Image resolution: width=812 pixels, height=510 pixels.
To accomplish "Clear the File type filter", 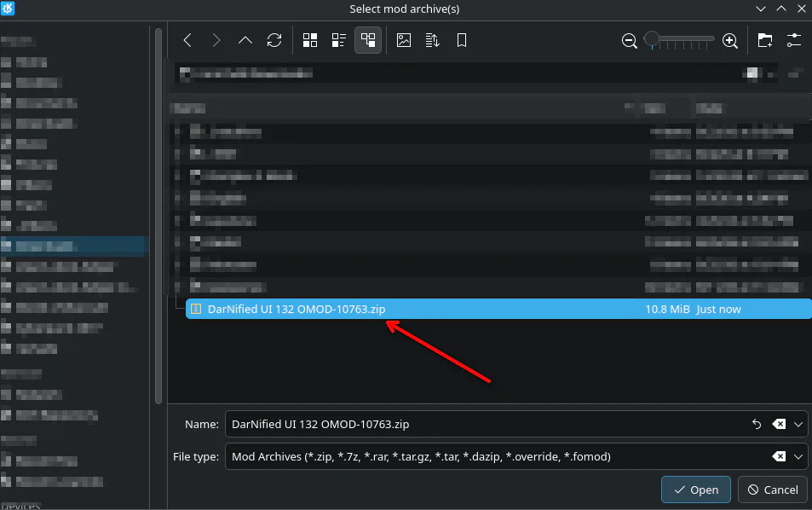I will (x=778, y=456).
